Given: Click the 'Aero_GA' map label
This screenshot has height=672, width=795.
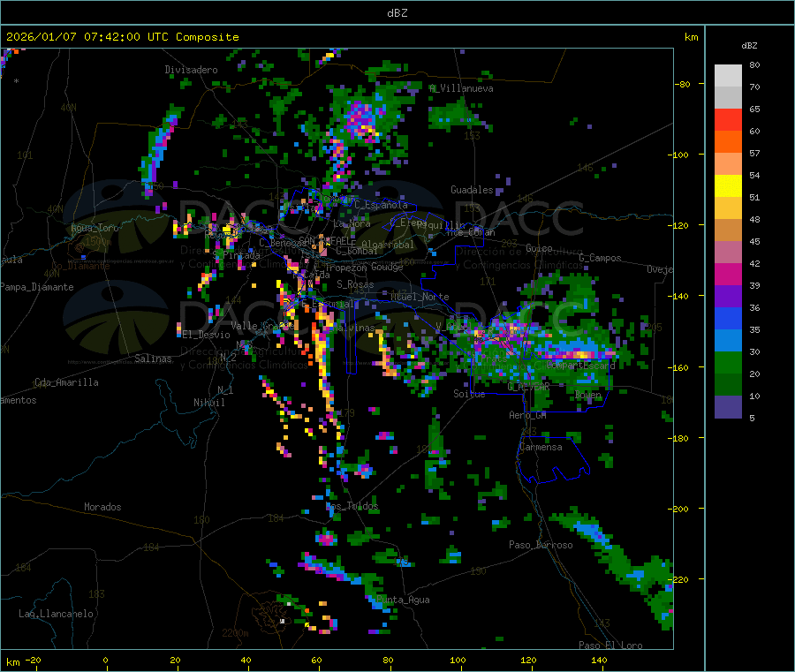Looking at the screenshot, I should 528,415.
